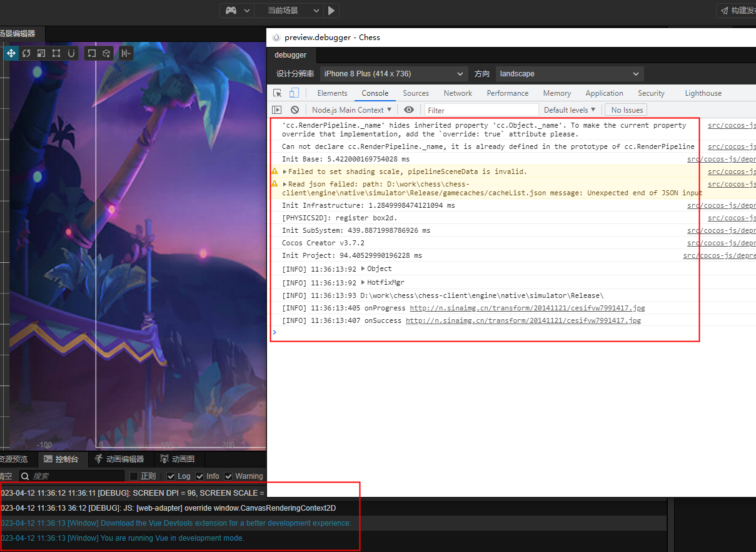Click the inspect element picker icon in DevTools
756x552 pixels.
coord(278,93)
